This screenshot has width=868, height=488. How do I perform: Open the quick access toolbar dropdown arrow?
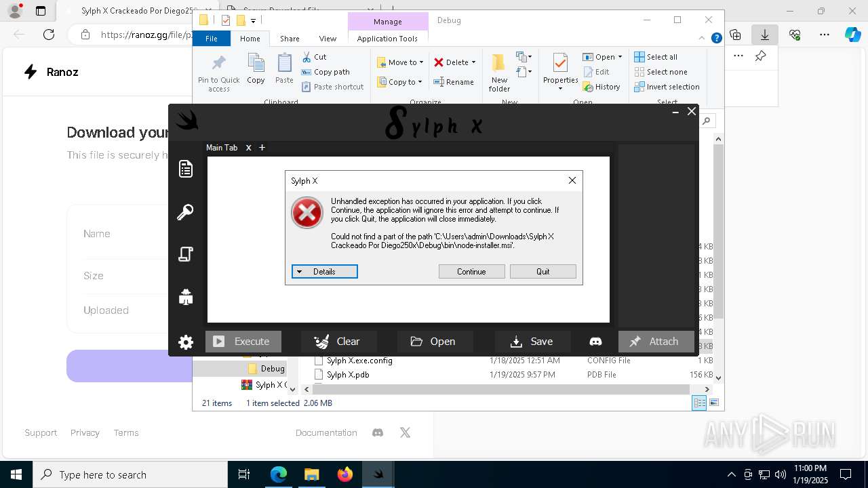253,21
